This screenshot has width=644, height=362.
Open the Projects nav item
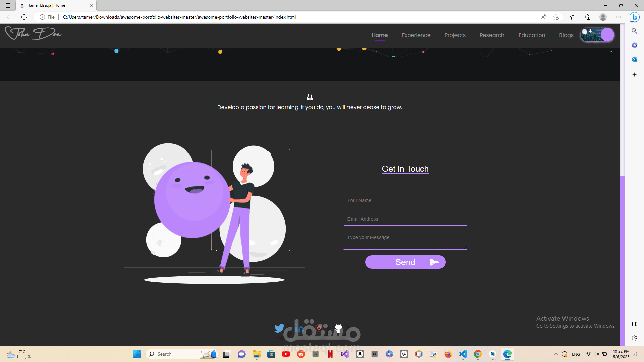[455, 35]
